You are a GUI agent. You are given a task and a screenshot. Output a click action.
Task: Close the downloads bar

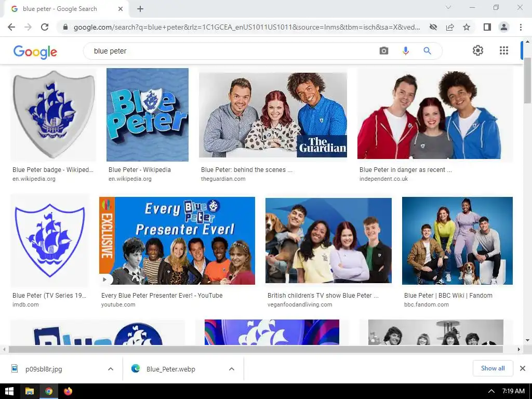coord(523,368)
